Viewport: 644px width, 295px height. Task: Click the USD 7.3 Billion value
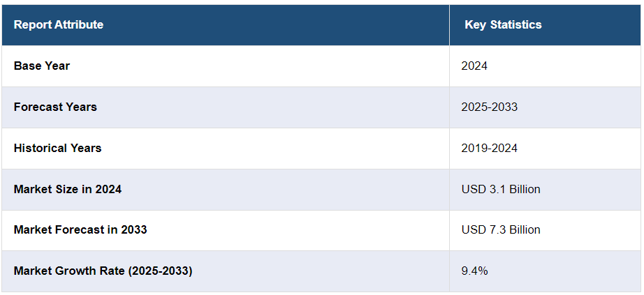point(500,229)
